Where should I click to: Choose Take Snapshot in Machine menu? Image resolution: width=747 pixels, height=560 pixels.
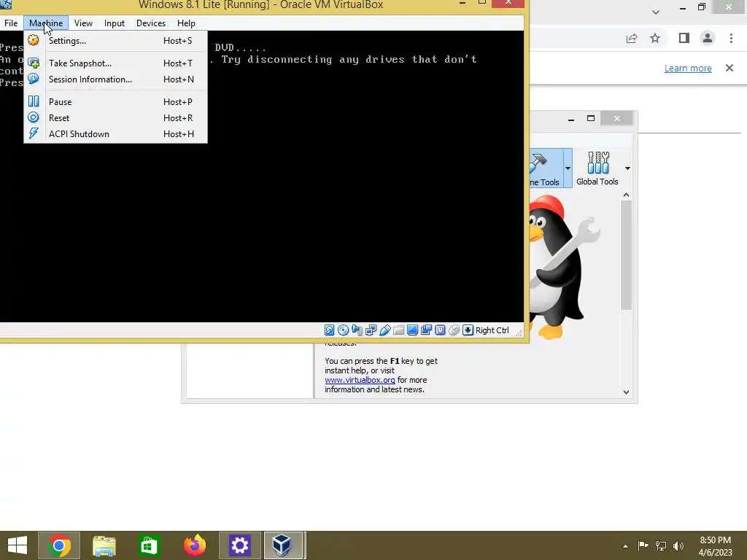(115, 63)
